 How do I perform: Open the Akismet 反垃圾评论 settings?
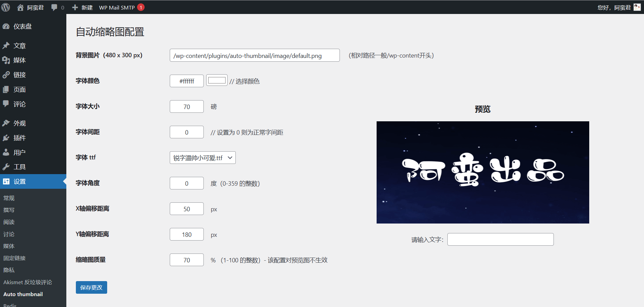[27, 282]
